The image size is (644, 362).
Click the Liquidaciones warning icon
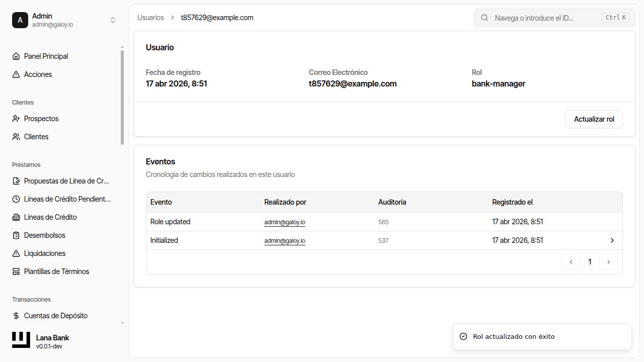[16, 253]
